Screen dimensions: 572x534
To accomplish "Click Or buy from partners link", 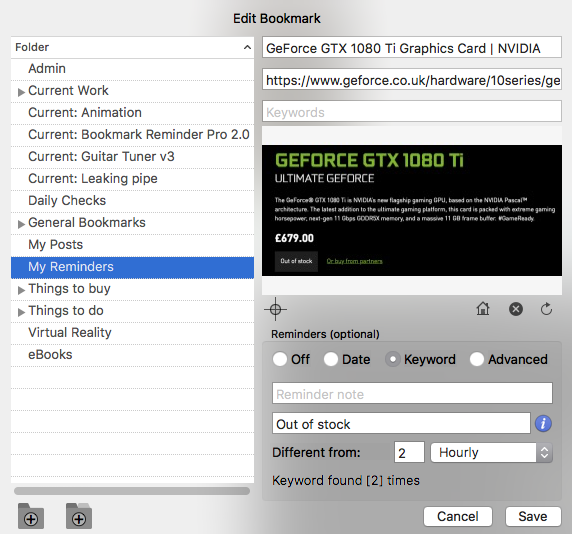I will coord(355,261).
